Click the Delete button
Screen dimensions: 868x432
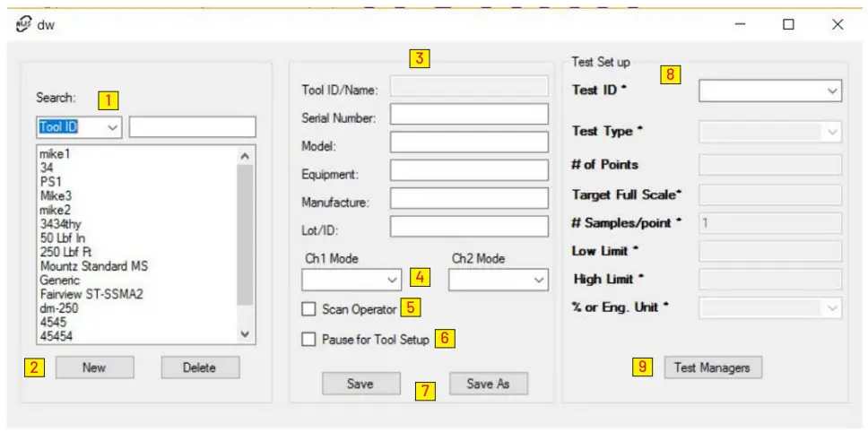click(200, 367)
